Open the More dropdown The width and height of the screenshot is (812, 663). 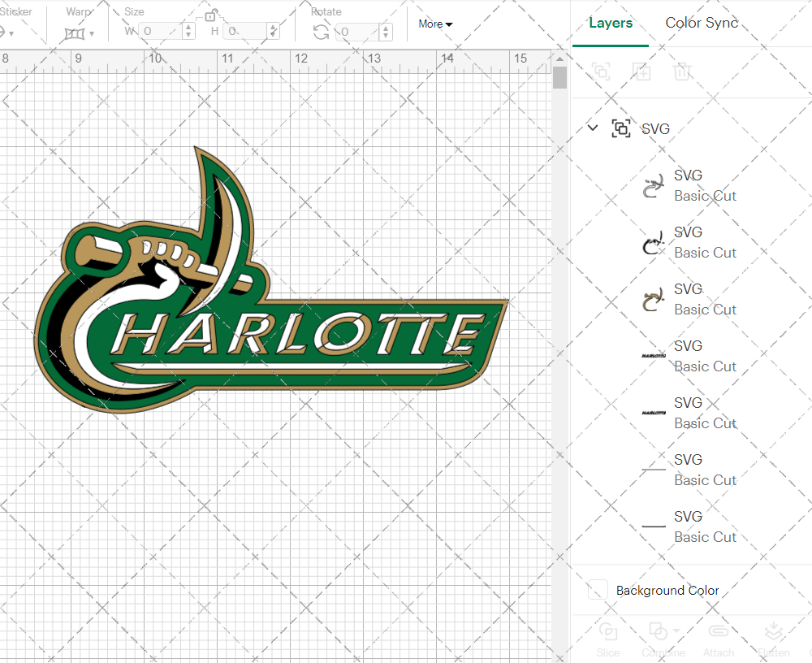tap(435, 24)
